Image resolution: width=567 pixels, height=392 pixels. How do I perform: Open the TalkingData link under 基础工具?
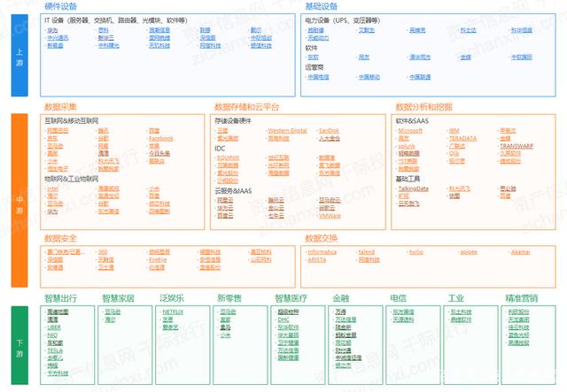pos(414,188)
